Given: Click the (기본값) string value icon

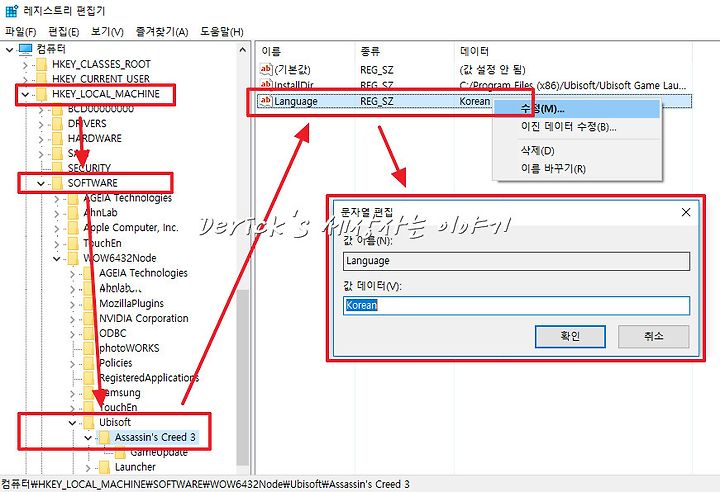Looking at the screenshot, I should point(266,69).
